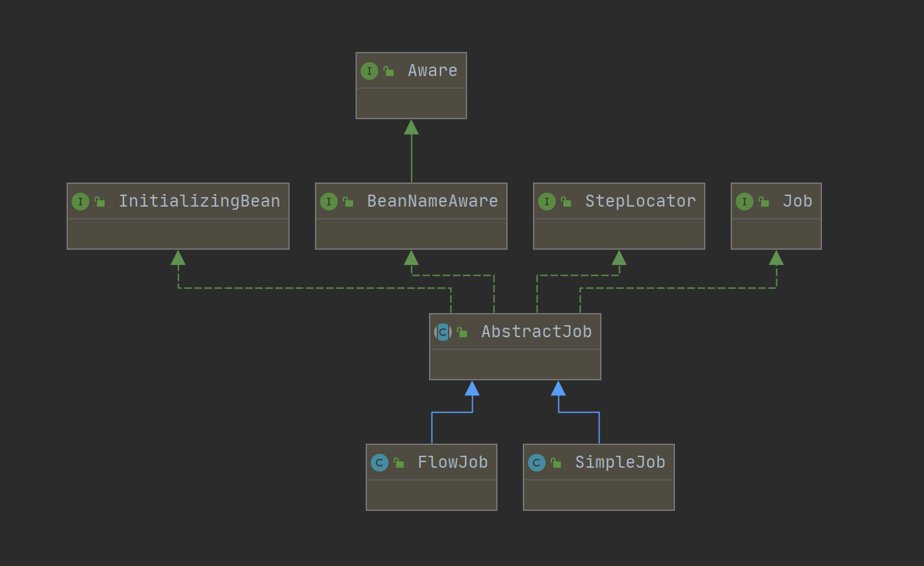Click the blue arrowhead from SimpleJob into AbstractJob
The height and width of the screenshot is (566, 924).
tap(558, 389)
